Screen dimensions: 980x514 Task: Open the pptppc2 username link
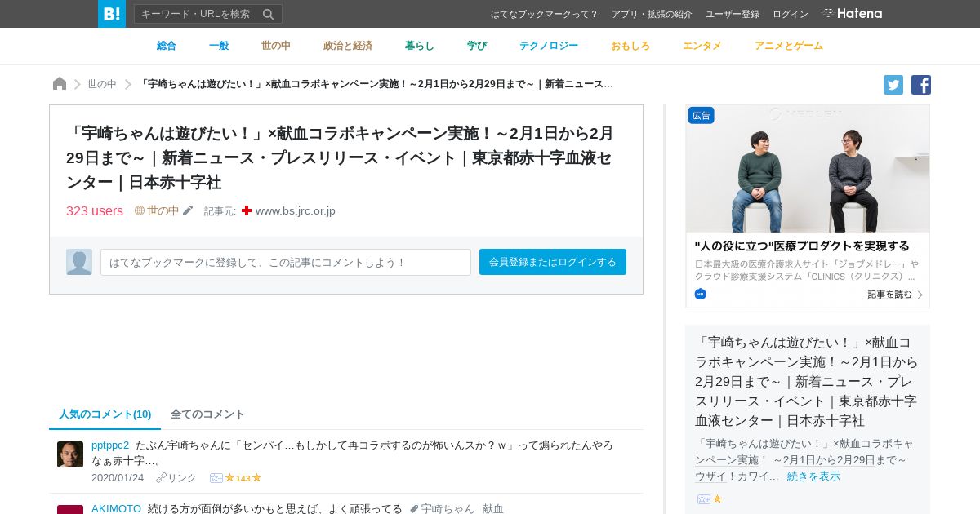click(x=110, y=445)
